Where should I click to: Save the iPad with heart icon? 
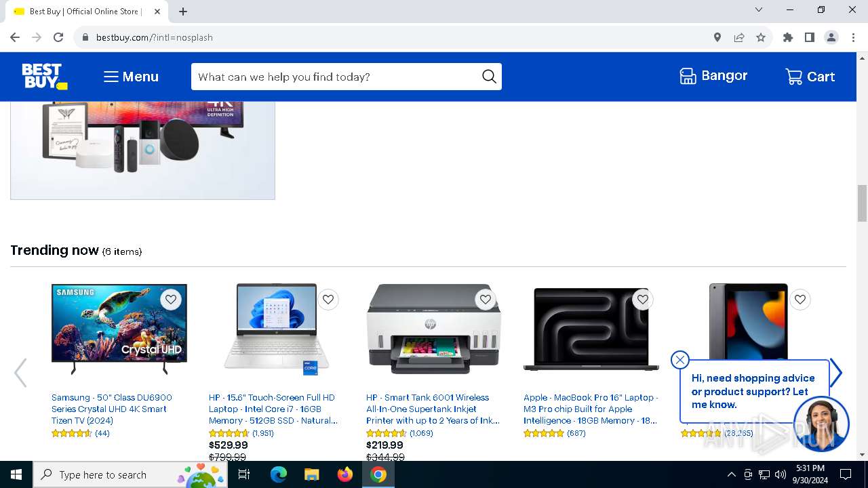[800, 299]
